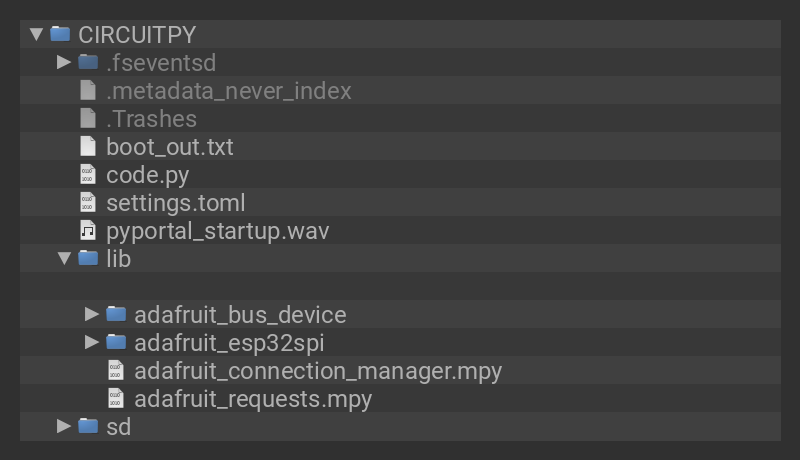This screenshot has height=460, width=800.
Task: Click the CIRCUITPY drive folder icon
Action: coord(60,34)
